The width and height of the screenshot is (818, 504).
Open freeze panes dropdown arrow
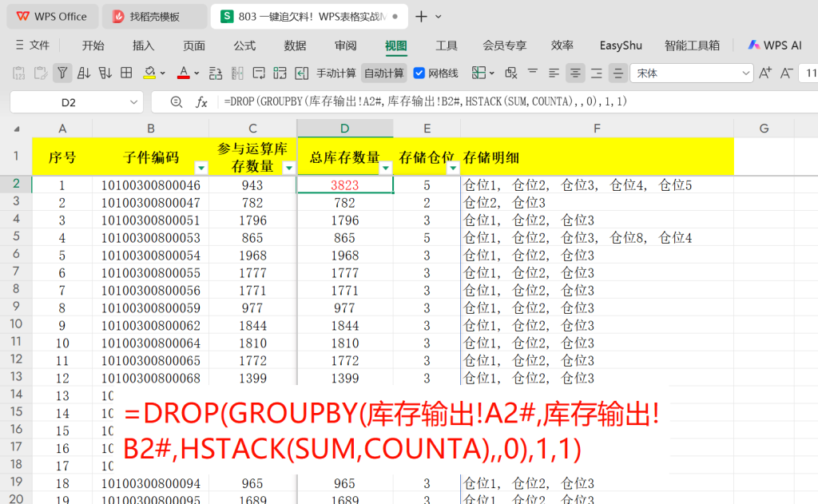point(492,73)
